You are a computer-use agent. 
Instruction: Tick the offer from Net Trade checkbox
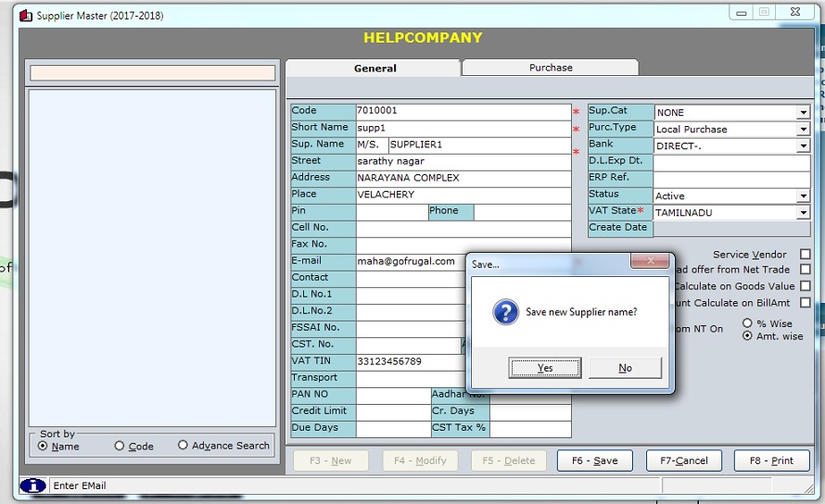(805, 270)
